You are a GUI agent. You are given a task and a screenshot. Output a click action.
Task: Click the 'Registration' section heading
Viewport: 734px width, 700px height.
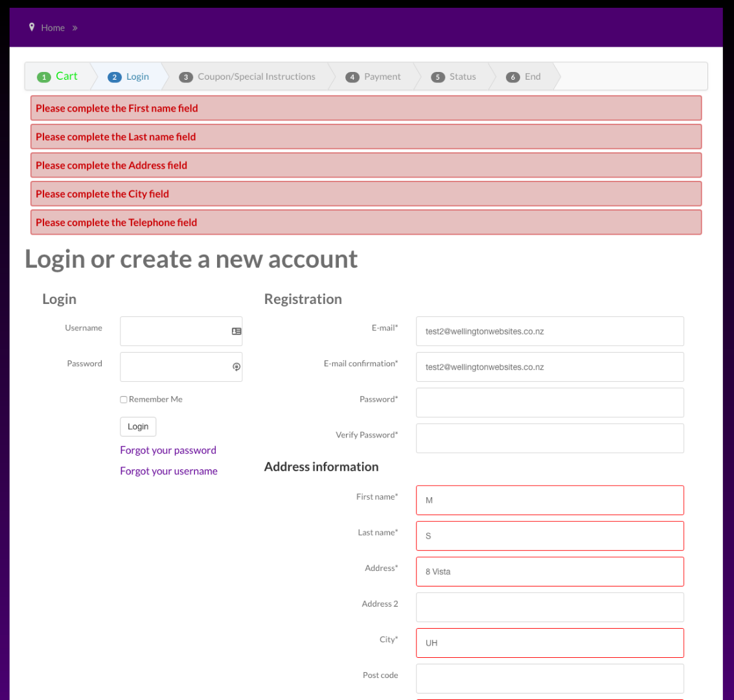pos(303,299)
